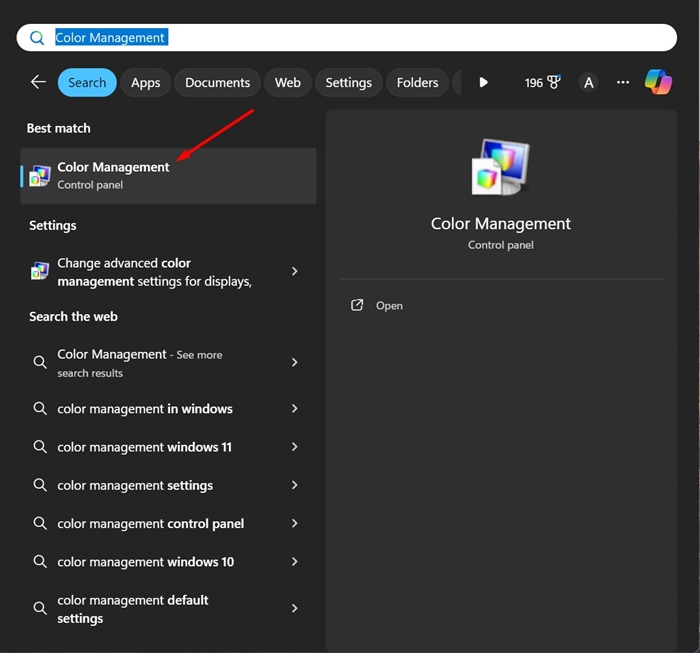Open the three-dots more options menu

pyautogui.click(x=623, y=82)
